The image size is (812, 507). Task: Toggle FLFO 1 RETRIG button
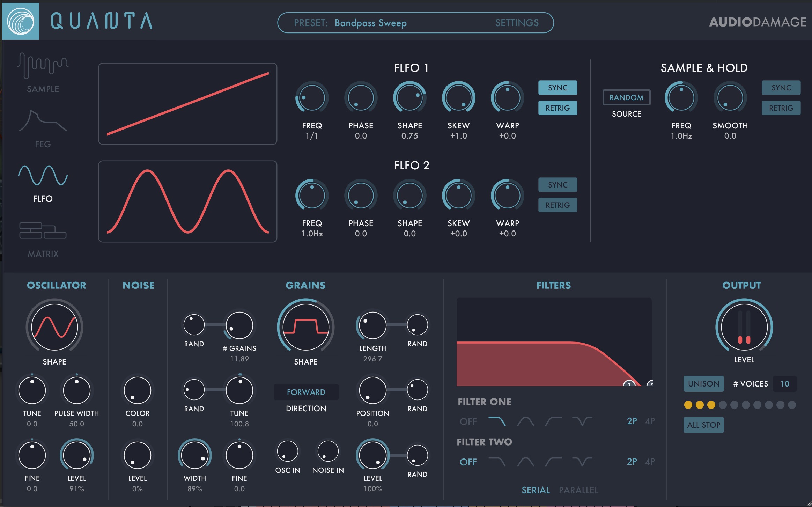point(558,108)
